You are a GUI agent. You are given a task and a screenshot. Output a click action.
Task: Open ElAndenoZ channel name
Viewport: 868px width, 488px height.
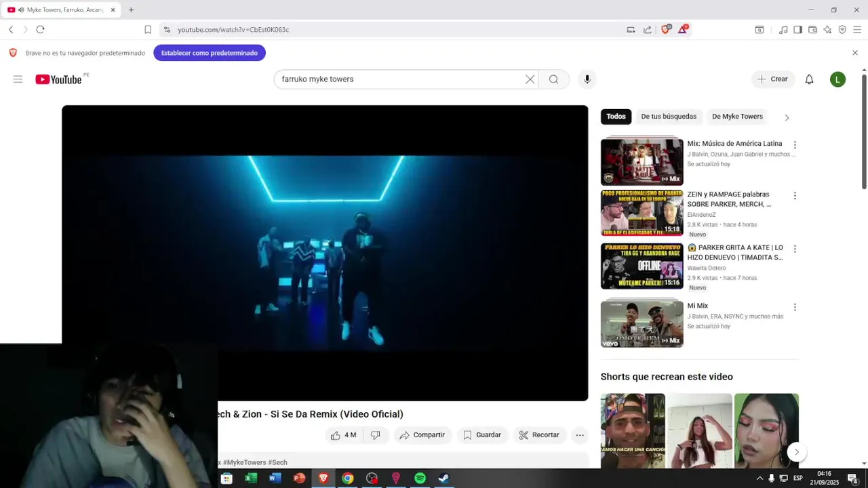tap(701, 215)
